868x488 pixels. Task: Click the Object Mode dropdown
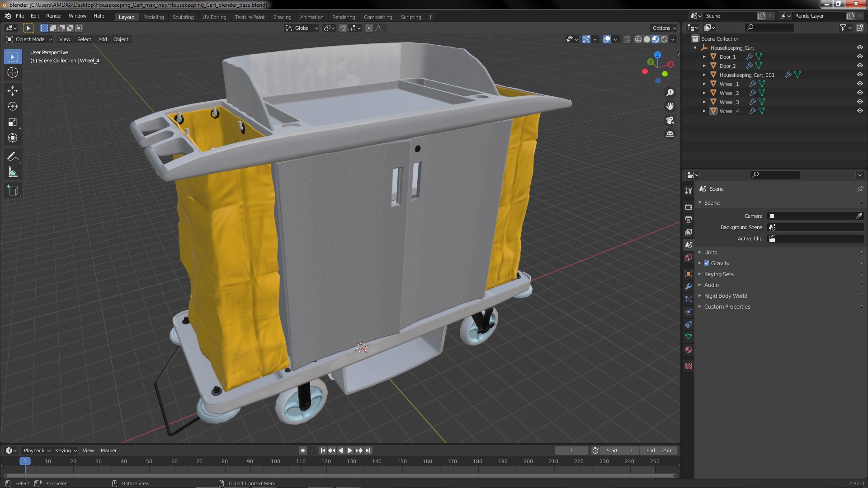coord(28,39)
